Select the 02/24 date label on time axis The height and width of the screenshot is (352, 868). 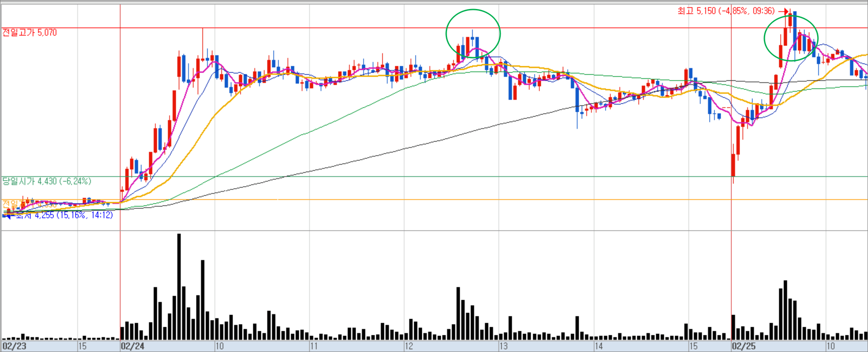(132, 346)
